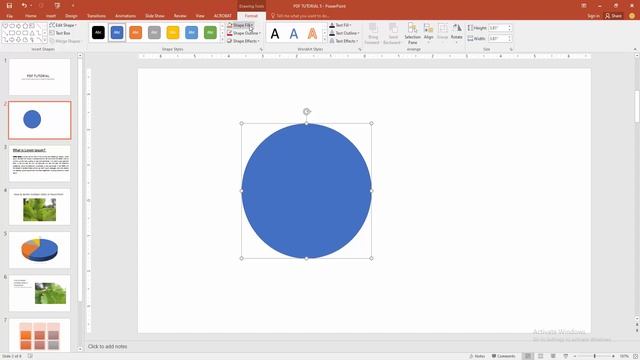
Task: Apply the gold shape style preset
Action: click(x=173, y=33)
